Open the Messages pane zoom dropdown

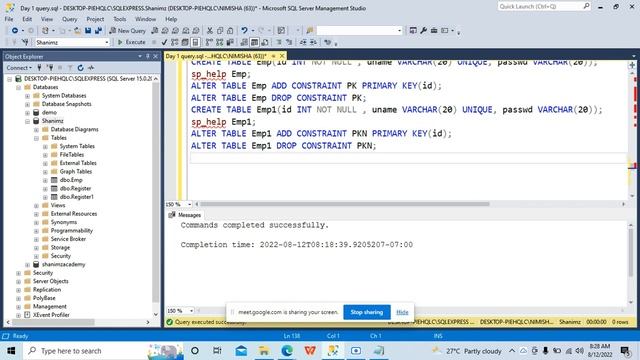pyautogui.click(x=180, y=311)
